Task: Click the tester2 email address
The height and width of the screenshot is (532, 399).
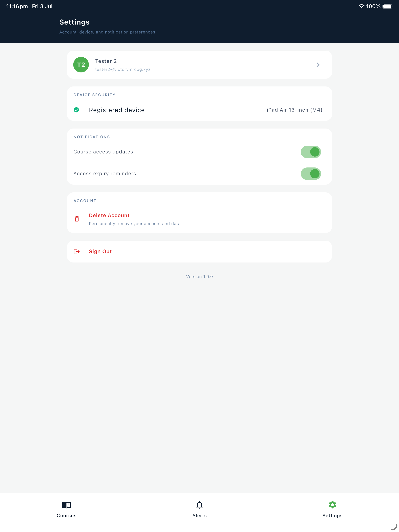Action: pyautogui.click(x=123, y=70)
